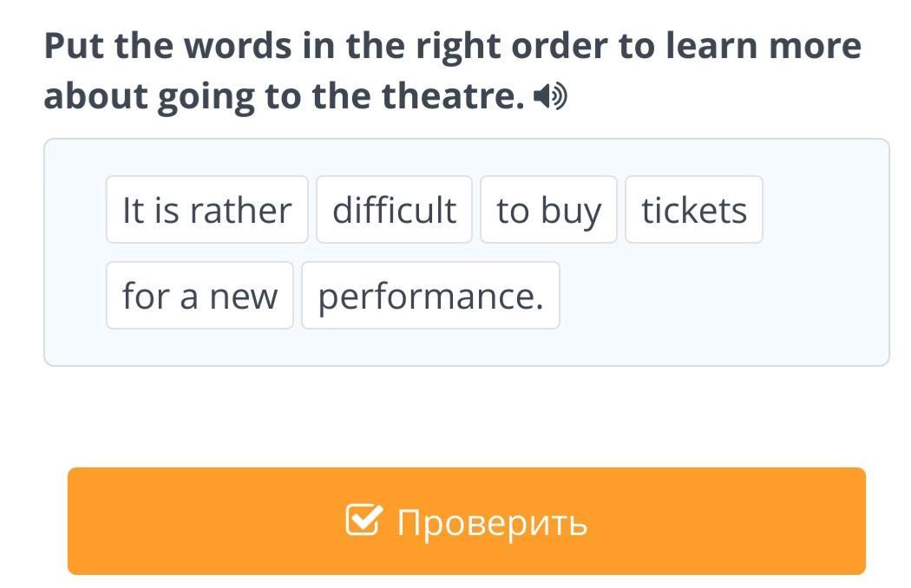This screenshot has width=911, height=588.
Task: Play the task audio via speaker icon
Action: (549, 96)
